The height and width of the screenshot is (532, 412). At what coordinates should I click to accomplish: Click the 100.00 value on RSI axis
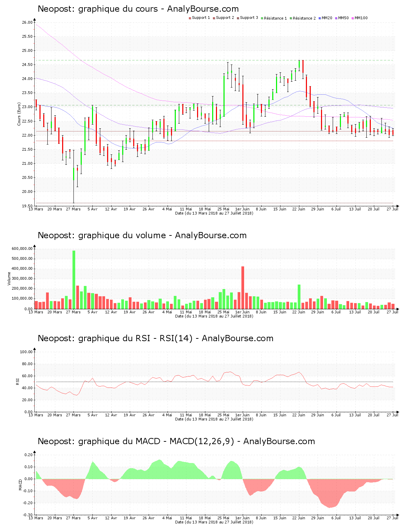26,352
